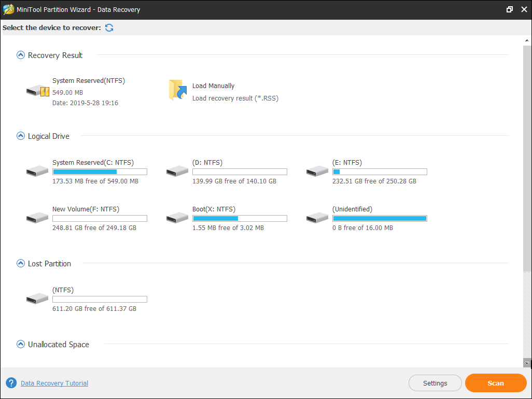Choose the E: NTFS drive icon
532x399 pixels.
point(317,171)
